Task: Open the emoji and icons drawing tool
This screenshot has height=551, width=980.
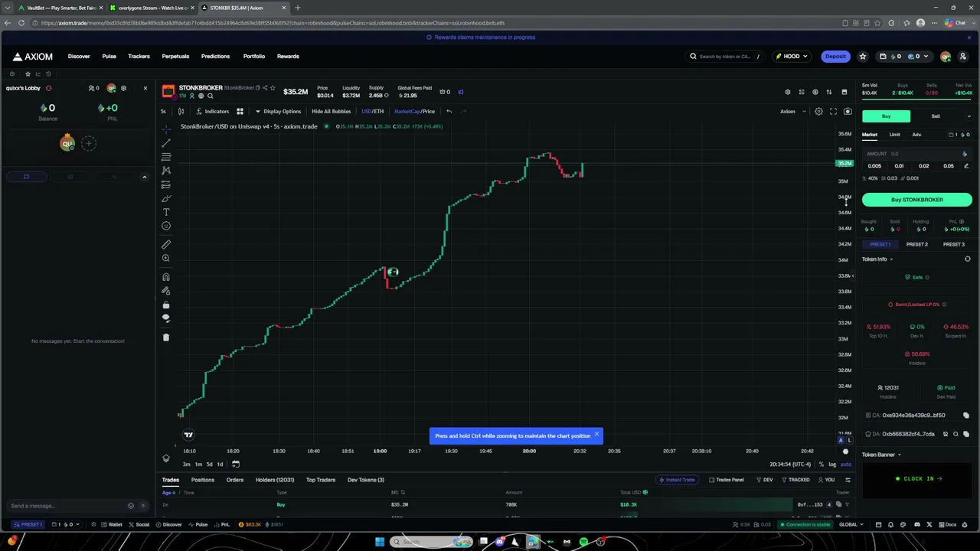Action: (166, 226)
